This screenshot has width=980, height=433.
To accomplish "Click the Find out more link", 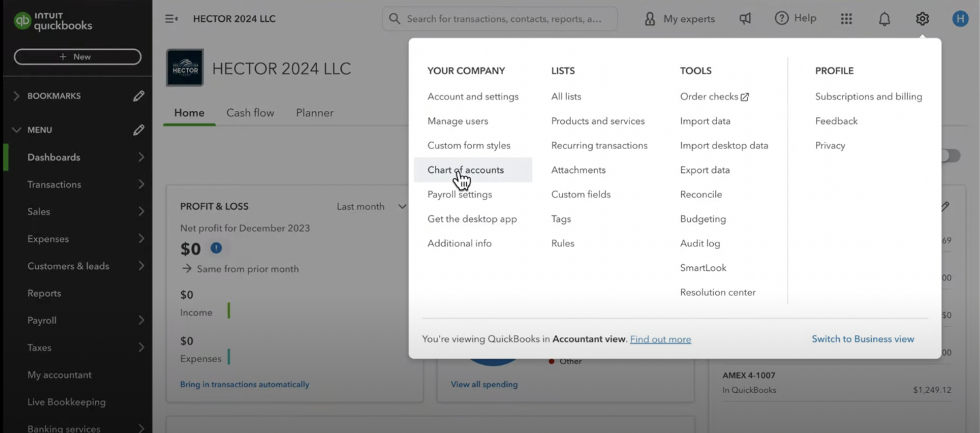I will (x=660, y=339).
